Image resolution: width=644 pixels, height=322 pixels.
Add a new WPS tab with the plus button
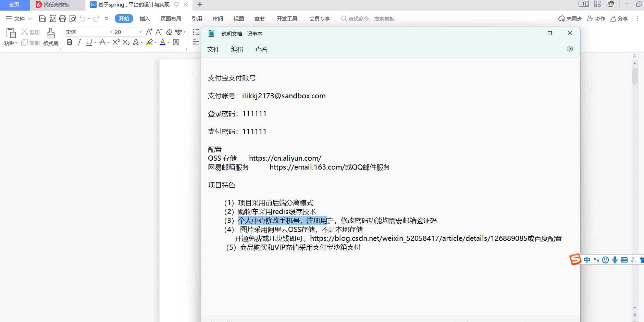pos(200,4)
